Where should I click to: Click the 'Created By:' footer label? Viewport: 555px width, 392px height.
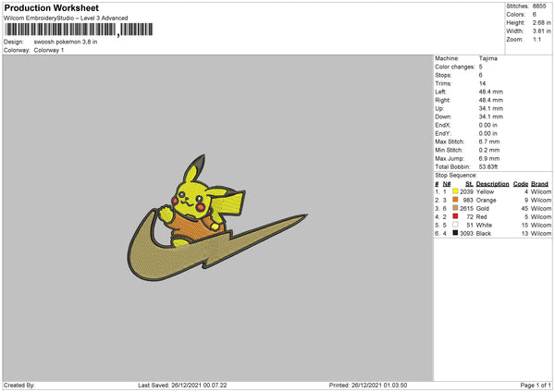coord(19,385)
